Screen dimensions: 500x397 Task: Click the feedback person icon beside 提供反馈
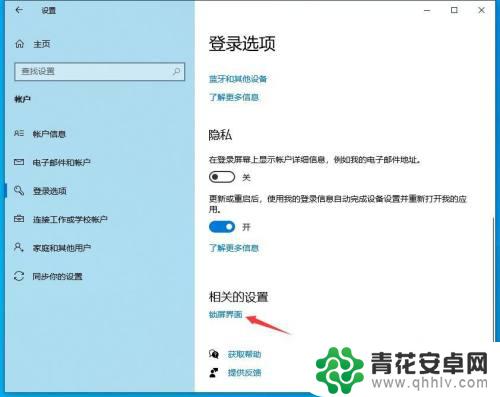214,372
